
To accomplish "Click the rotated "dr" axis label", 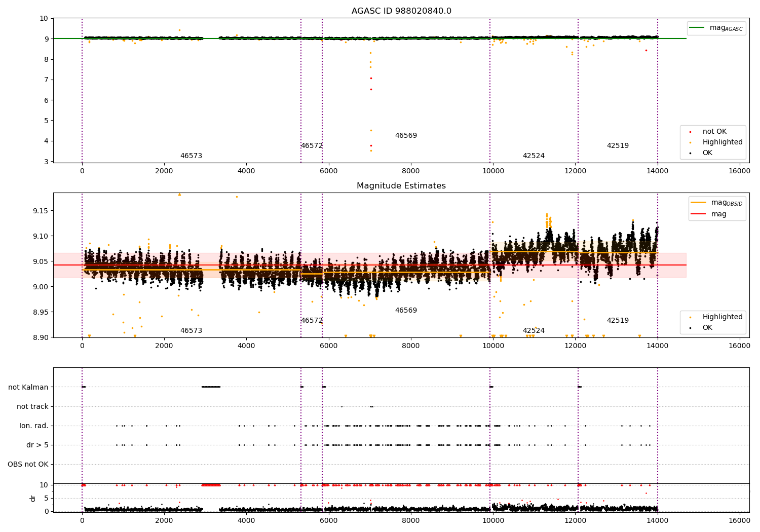I will (33, 498).
